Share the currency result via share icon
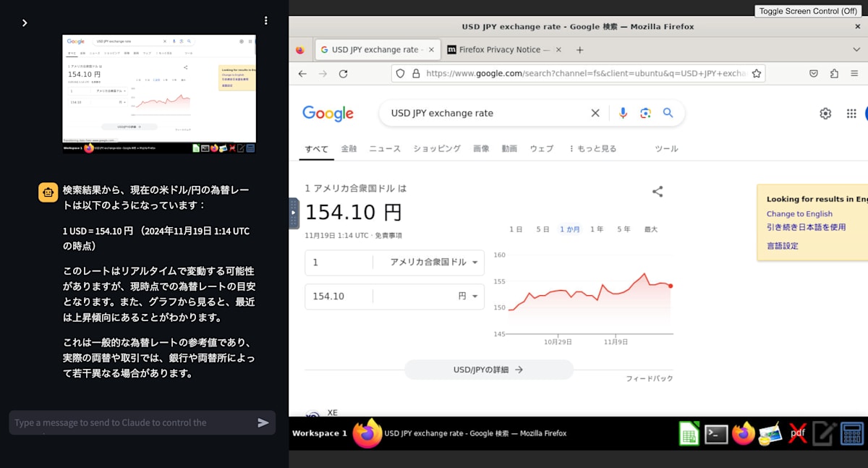The width and height of the screenshot is (868, 468). 658,192
